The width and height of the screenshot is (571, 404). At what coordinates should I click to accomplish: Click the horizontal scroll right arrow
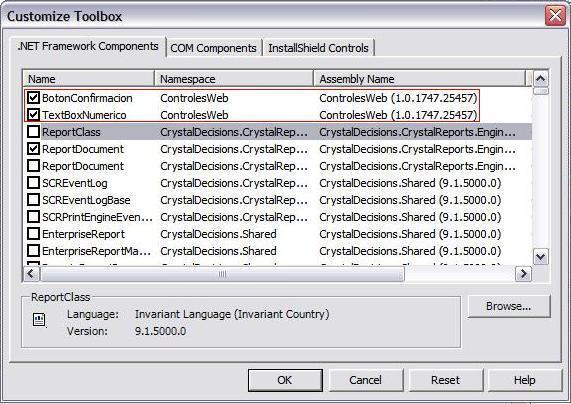coord(523,274)
